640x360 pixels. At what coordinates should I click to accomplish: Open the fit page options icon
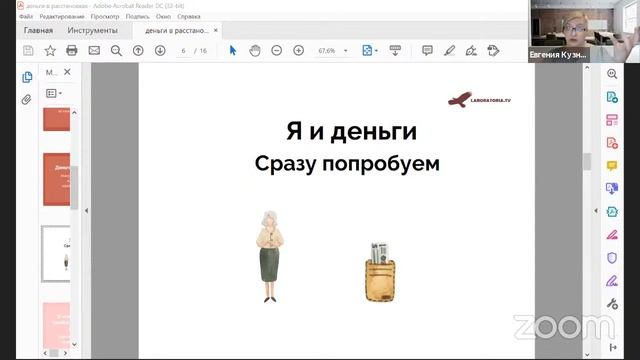tap(367, 50)
